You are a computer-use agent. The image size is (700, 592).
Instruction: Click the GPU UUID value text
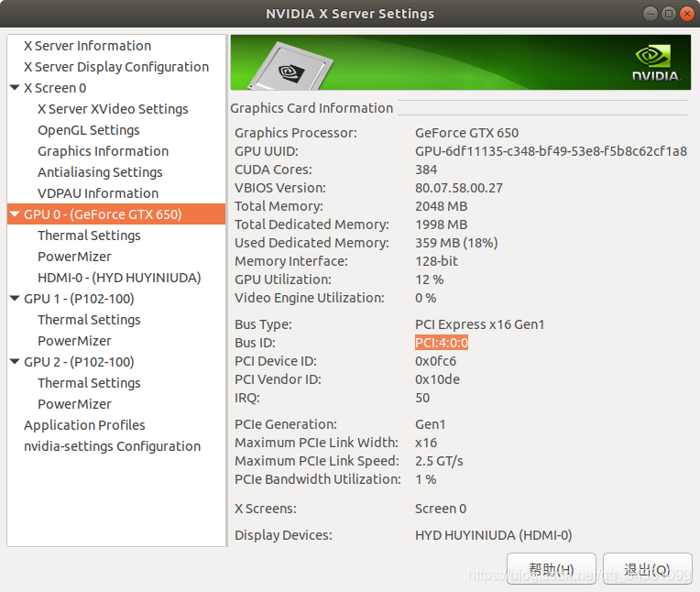tap(551, 151)
